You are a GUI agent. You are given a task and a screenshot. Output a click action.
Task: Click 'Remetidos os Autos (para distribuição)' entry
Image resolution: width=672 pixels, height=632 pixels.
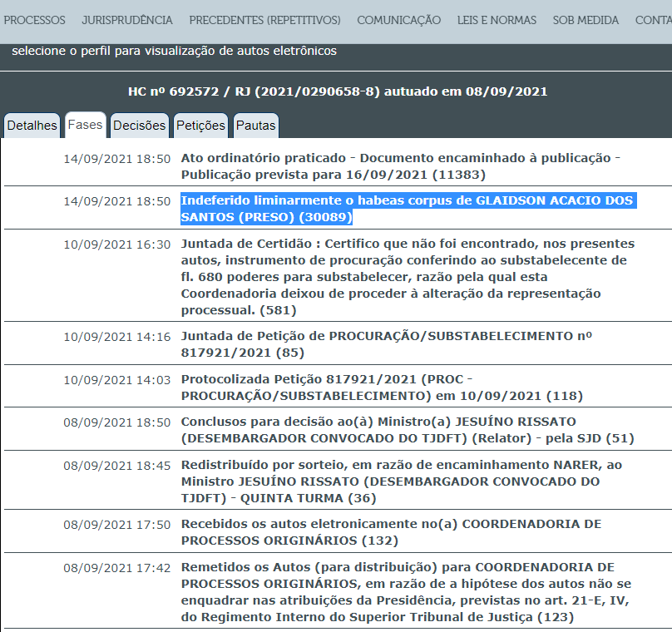point(406,592)
